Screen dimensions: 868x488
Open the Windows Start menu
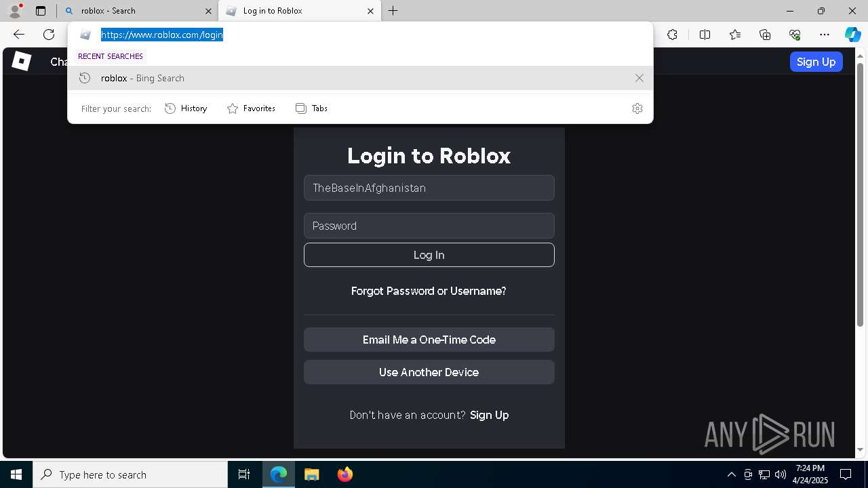tap(16, 474)
